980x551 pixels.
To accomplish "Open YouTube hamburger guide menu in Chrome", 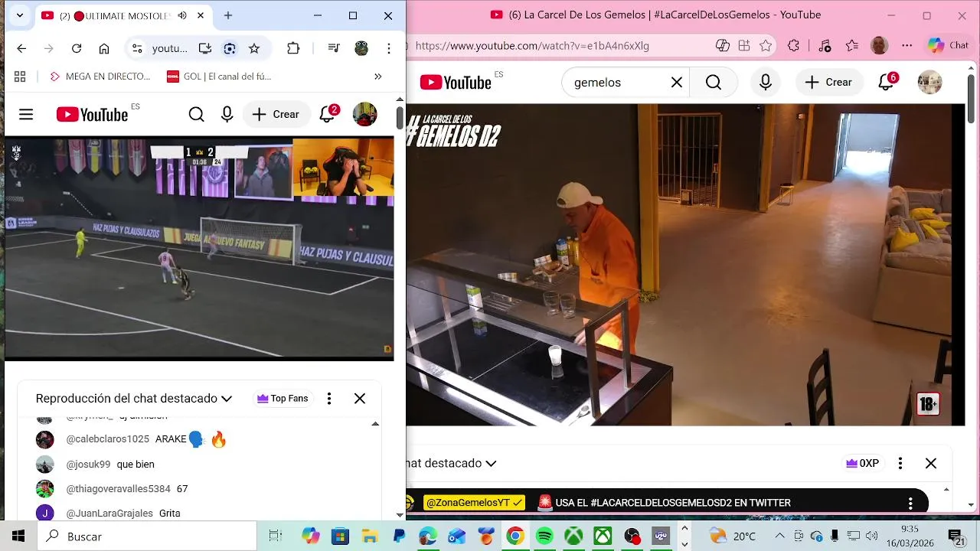I will (x=26, y=115).
